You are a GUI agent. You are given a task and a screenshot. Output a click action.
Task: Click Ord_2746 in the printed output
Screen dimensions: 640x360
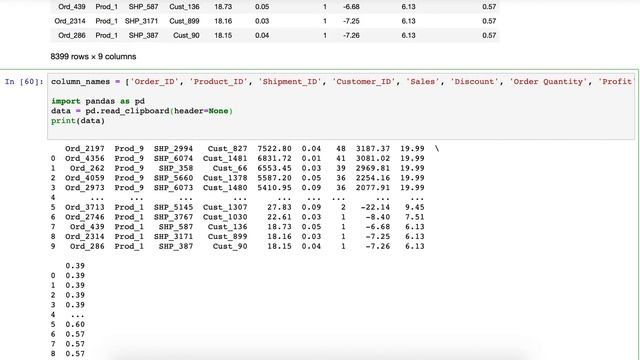click(84, 217)
